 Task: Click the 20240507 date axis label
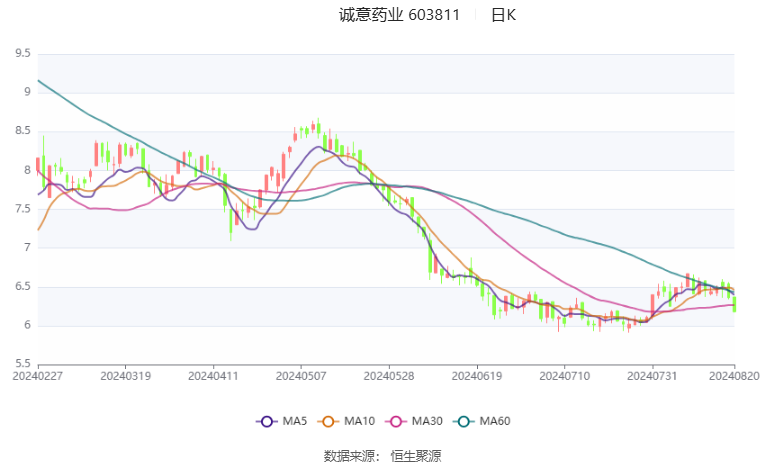[x=301, y=376]
